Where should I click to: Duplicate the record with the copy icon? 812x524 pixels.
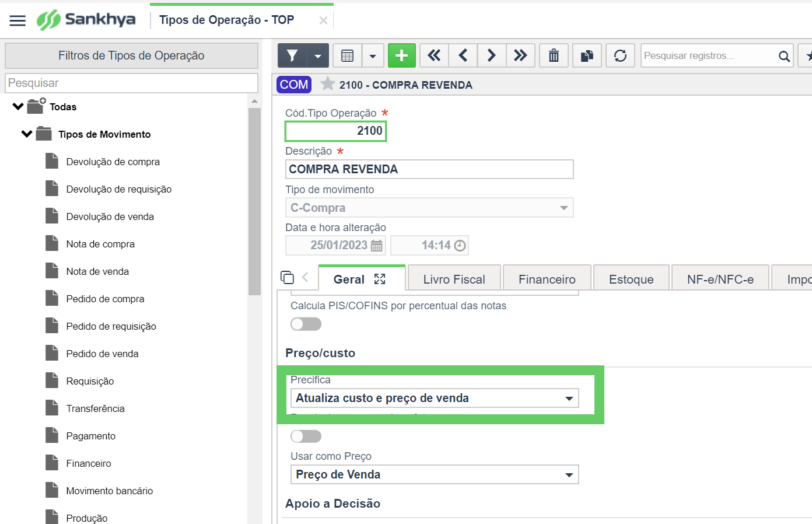[587, 55]
